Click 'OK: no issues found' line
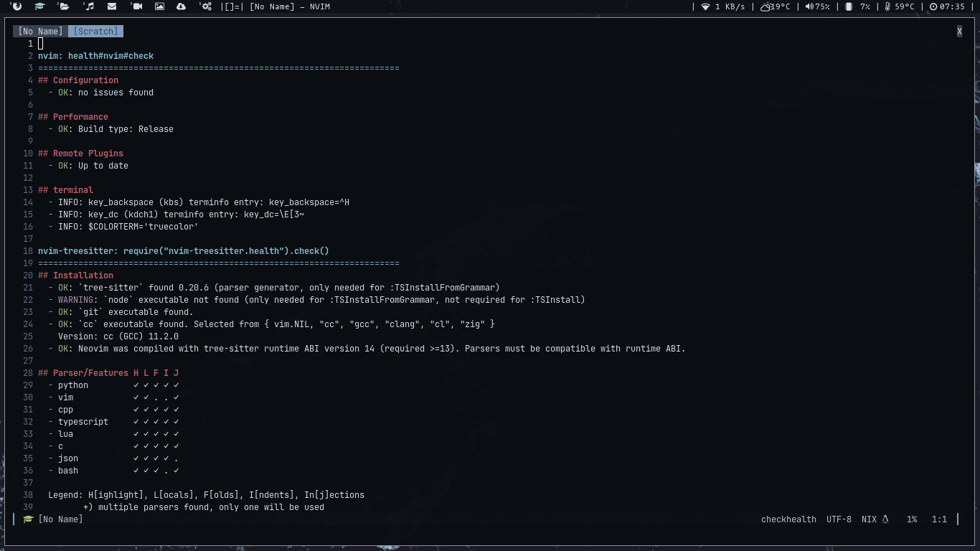The width and height of the screenshot is (980, 551). click(x=101, y=93)
